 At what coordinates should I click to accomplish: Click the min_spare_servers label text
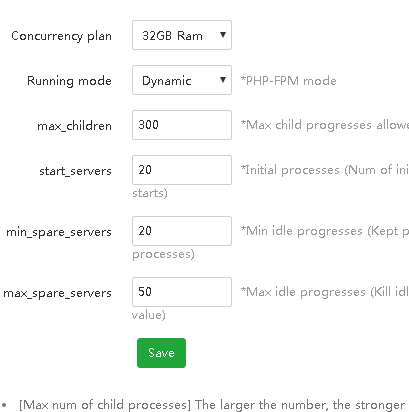59,232
